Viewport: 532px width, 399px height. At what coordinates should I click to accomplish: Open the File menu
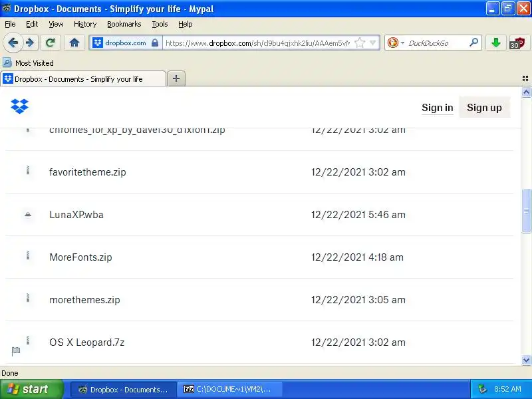pos(10,24)
